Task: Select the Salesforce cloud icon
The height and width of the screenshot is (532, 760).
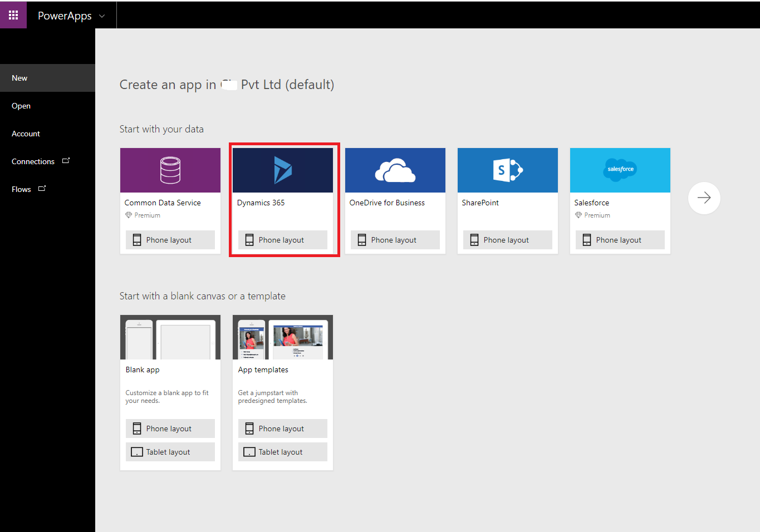Action: (x=620, y=169)
